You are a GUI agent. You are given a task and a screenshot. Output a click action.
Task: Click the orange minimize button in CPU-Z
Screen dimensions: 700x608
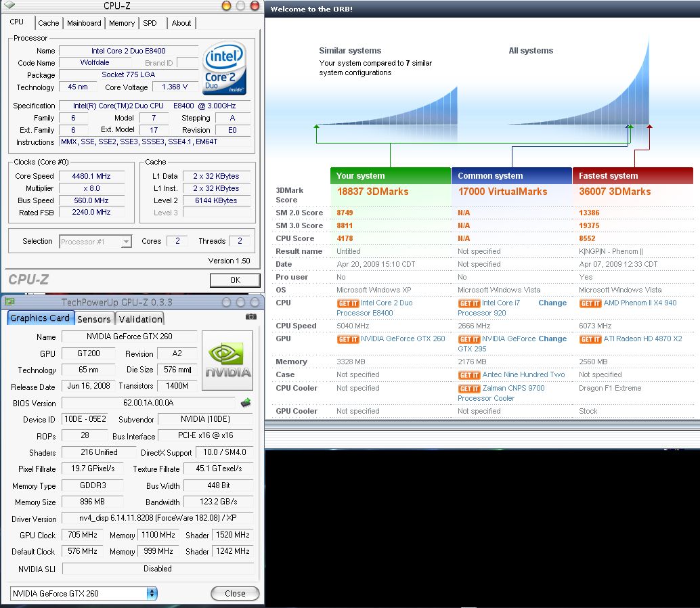click(x=226, y=6)
